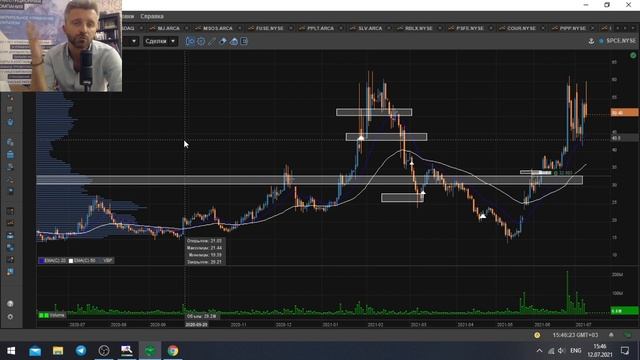Click the green connection icon in status bar
Viewport: 640px width, 360px height.
coord(628,335)
